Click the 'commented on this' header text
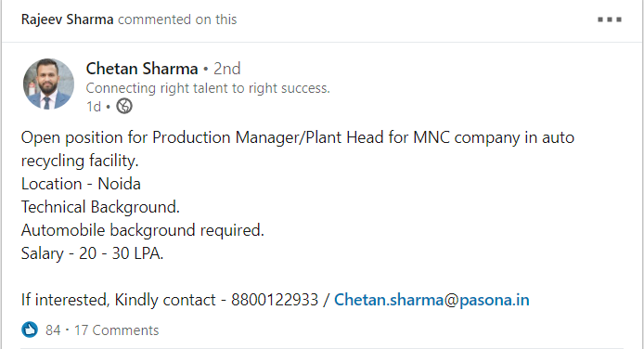Screen dimensions: 644x349 177,19
